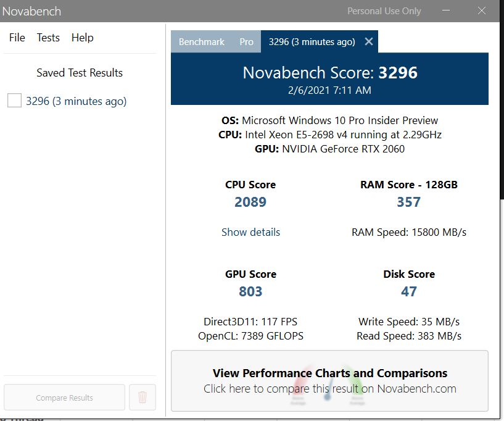This screenshot has height=421, width=504.
Task: Click the GPU Score value 803
Action: pyautogui.click(x=250, y=291)
